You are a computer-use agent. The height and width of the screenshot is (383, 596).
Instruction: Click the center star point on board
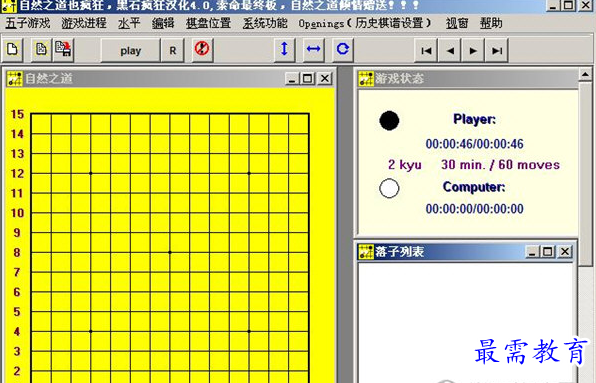[170, 252]
